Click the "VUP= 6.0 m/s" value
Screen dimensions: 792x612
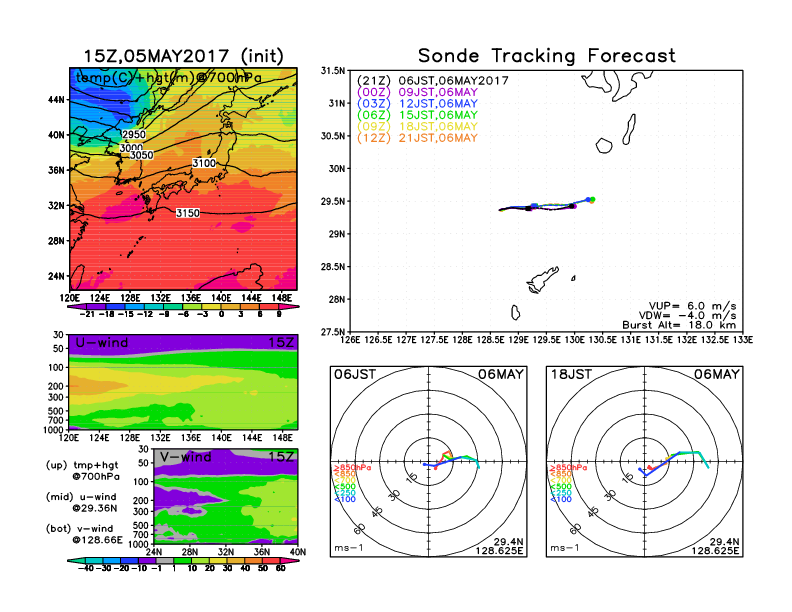[692, 306]
